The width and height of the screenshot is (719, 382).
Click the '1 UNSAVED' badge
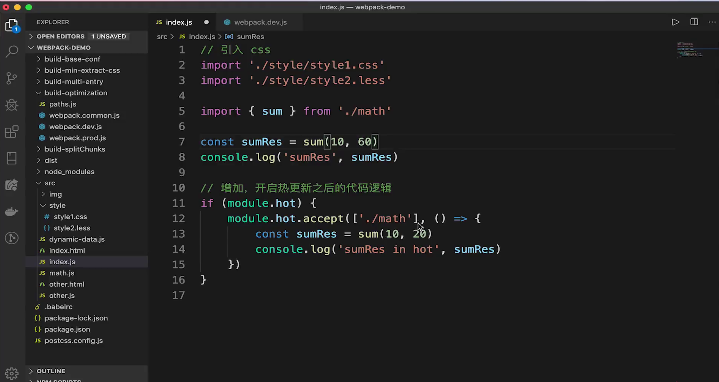pyautogui.click(x=109, y=36)
